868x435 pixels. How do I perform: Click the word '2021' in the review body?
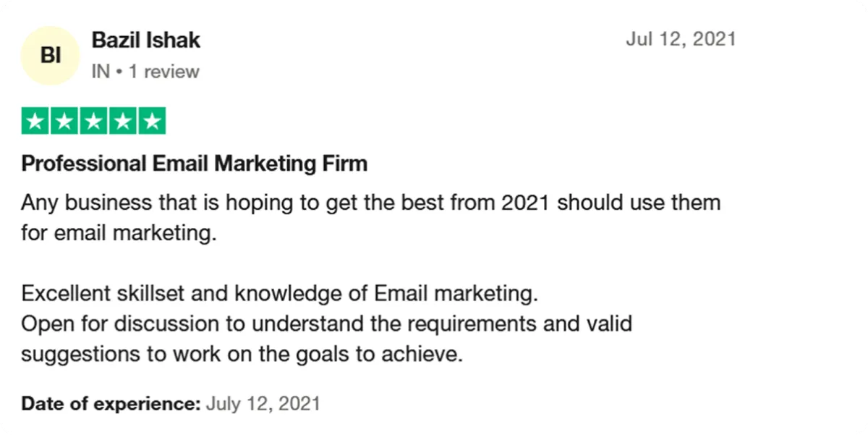click(x=527, y=202)
